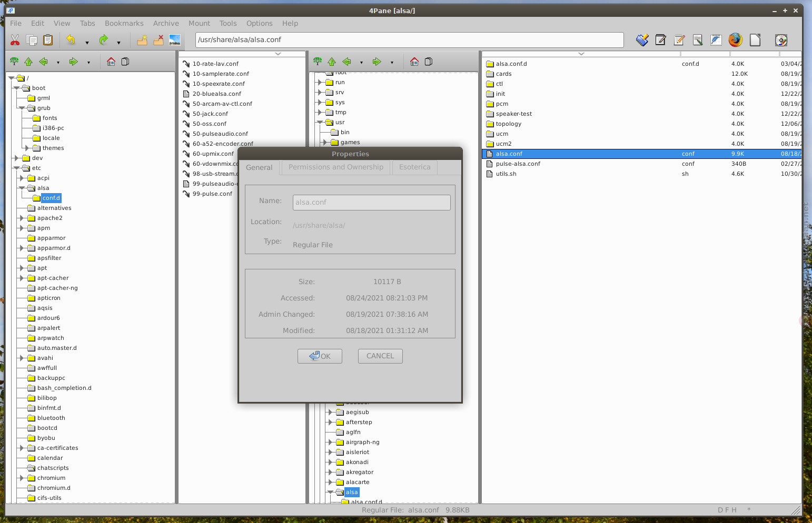Image resolution: width=812 pixels, height=523 pixels.
Task: Click the Name field showing alsa.conf
Action: [372, 203]
